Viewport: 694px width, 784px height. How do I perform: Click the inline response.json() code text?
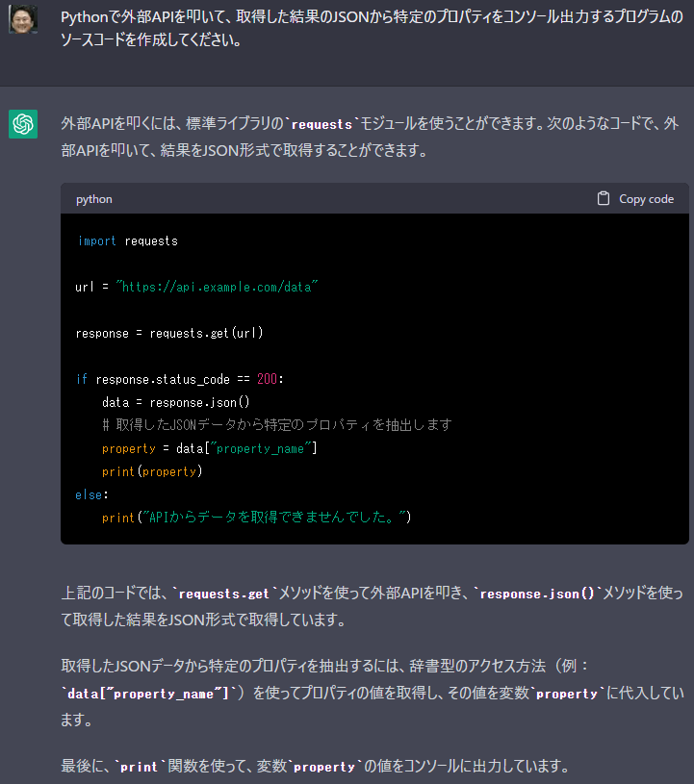[536, 594]
